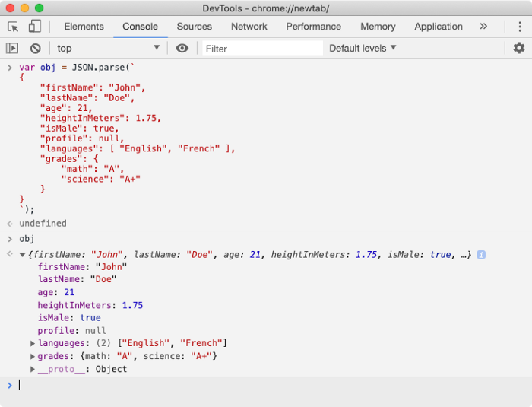Image resolution: width=532 pixels, height=407 pixels.
Task: Create a live expression with the eye icon
Action: [x=182, y=48]
